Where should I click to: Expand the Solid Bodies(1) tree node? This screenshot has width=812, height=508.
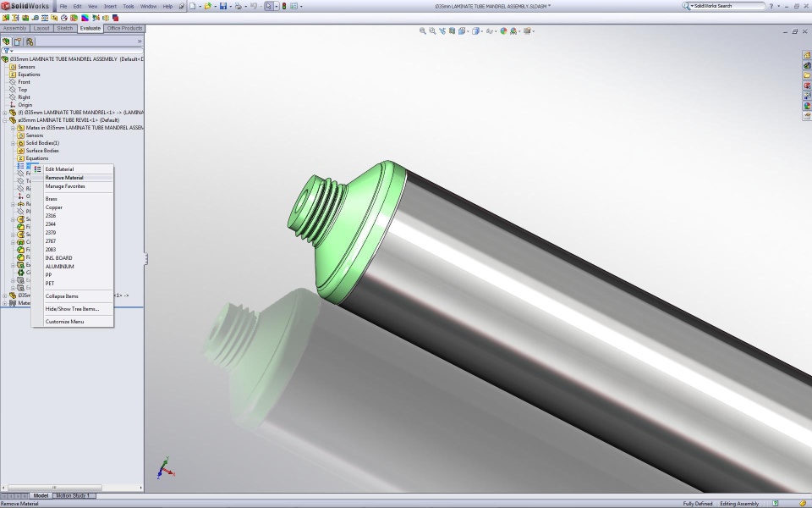click(x=13, y=143)
